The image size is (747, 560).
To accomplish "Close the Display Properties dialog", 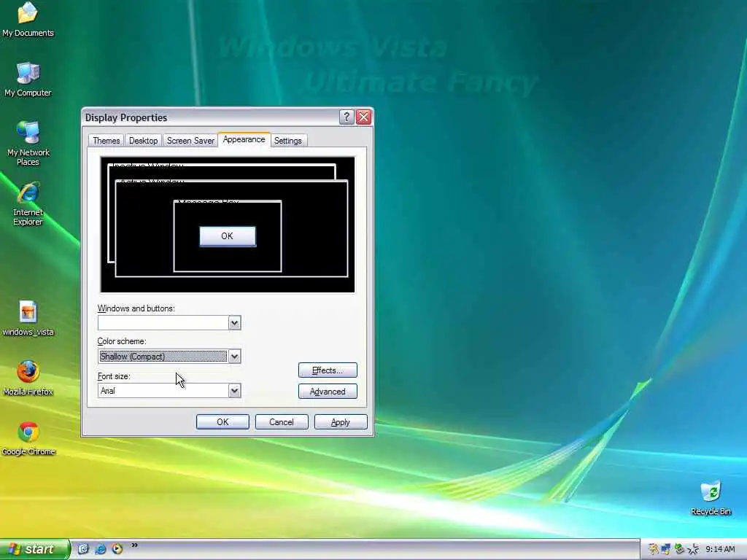I will [x=363, y=117].
